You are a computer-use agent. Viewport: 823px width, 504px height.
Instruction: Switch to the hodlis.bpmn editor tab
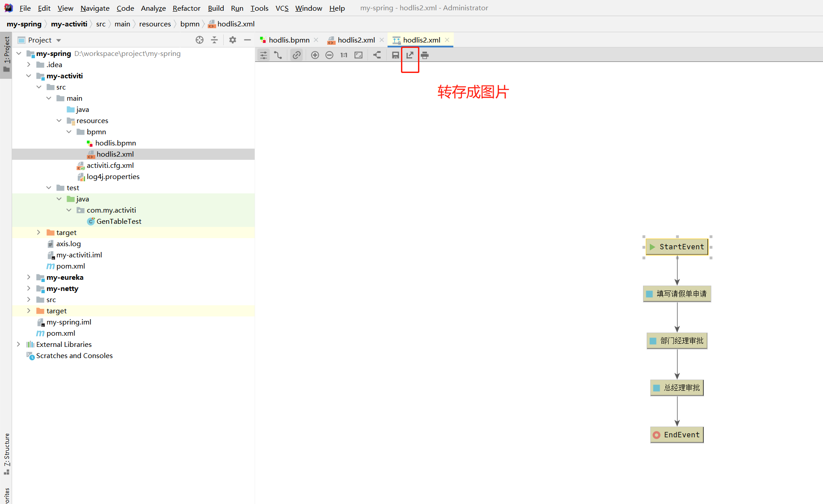[289, 40]
